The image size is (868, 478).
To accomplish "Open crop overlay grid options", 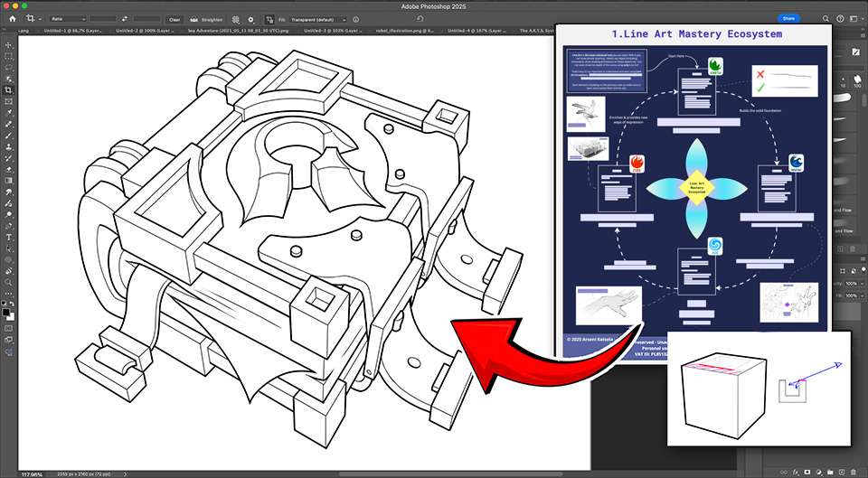I will point(235,18).
